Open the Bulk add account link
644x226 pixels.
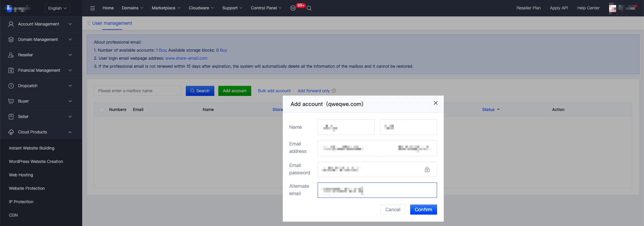[274, 91]
